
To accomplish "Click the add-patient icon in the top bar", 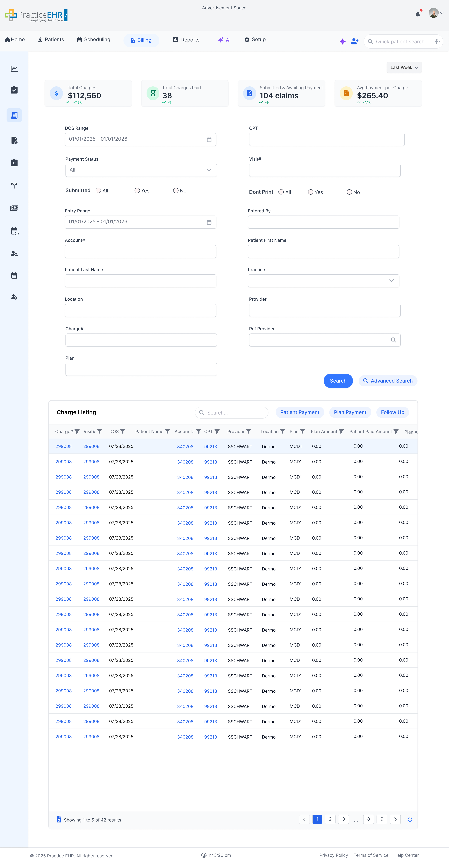I will point(354,41).
